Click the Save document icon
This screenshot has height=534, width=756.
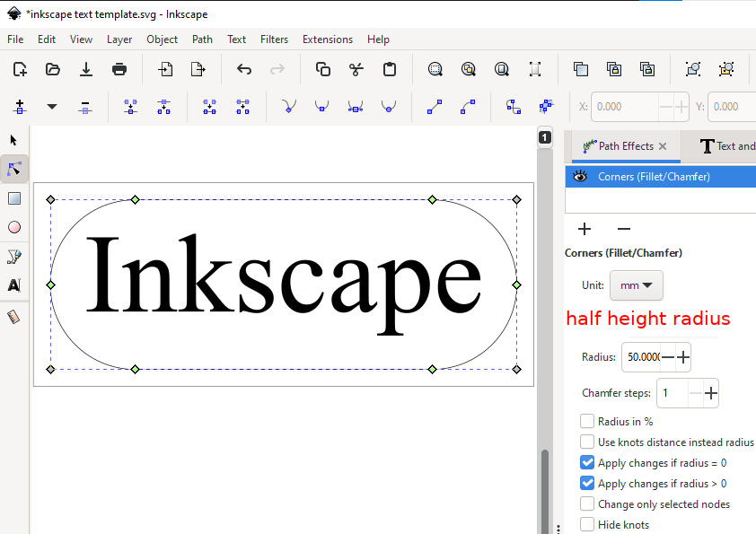[86, 69]
